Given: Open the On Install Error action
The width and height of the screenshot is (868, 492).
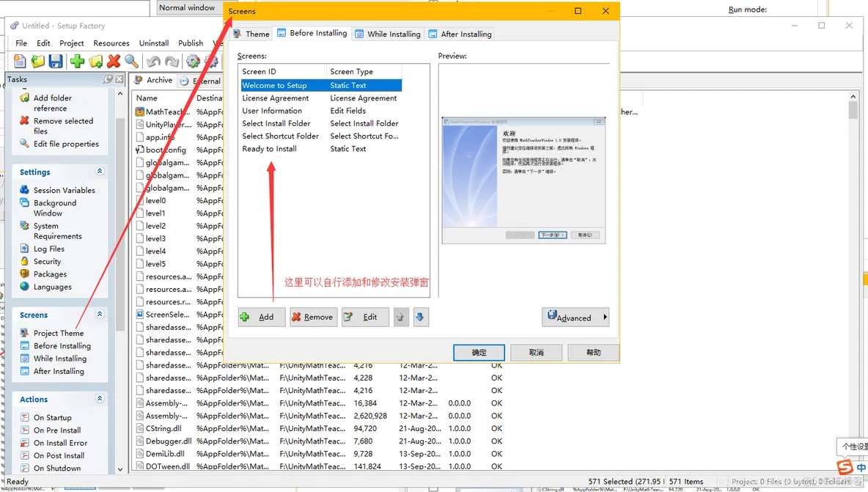Looking at the screenshot, I should pos(60,443).
